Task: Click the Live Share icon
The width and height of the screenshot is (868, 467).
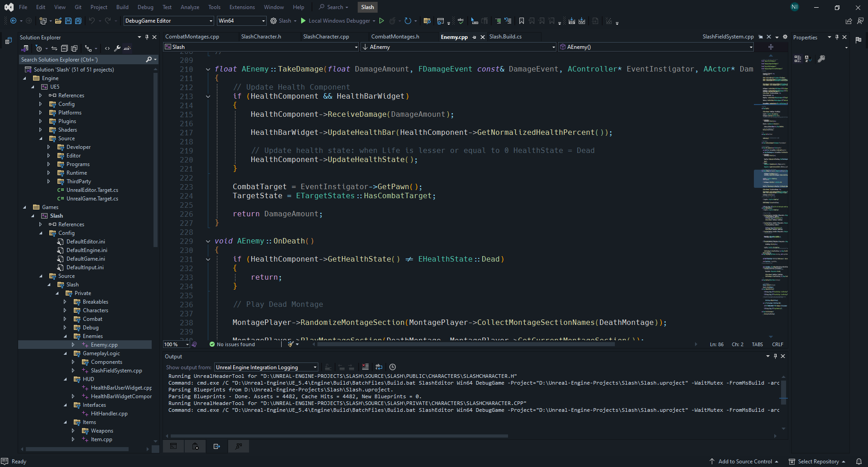Action: coord(849,21)
